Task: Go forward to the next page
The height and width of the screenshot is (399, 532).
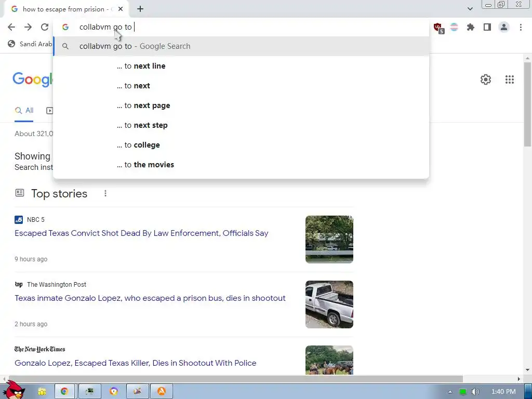Action: [28, 27]
